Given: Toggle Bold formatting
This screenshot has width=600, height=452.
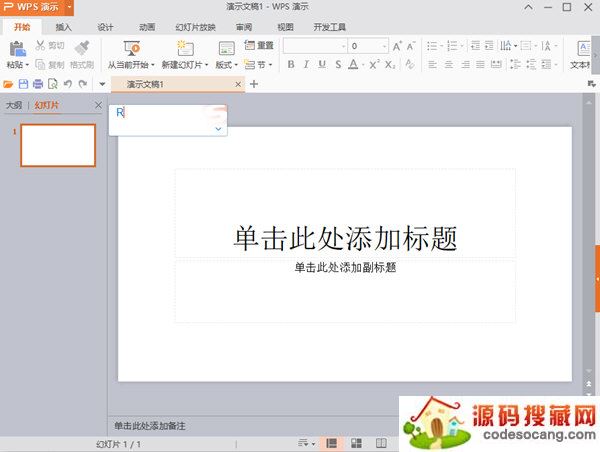Looking at the screenshot, I should click(x=292, y=65).
